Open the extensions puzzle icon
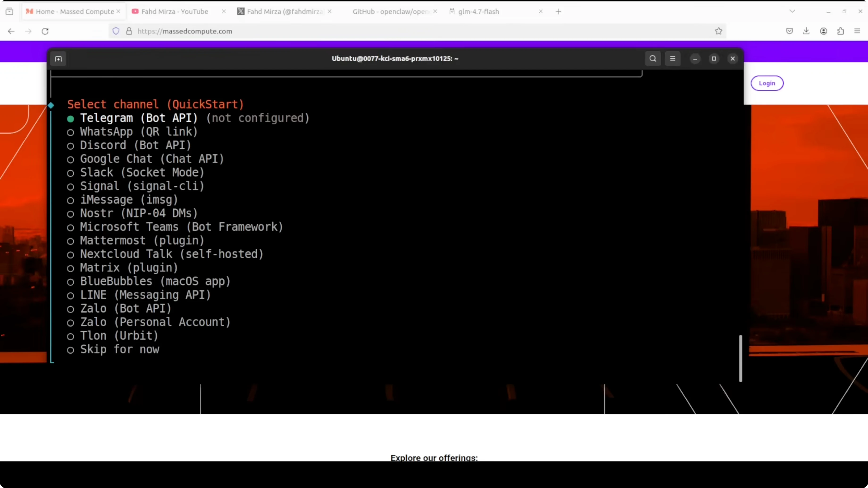 pyautogui.click(x=840, y=31)
